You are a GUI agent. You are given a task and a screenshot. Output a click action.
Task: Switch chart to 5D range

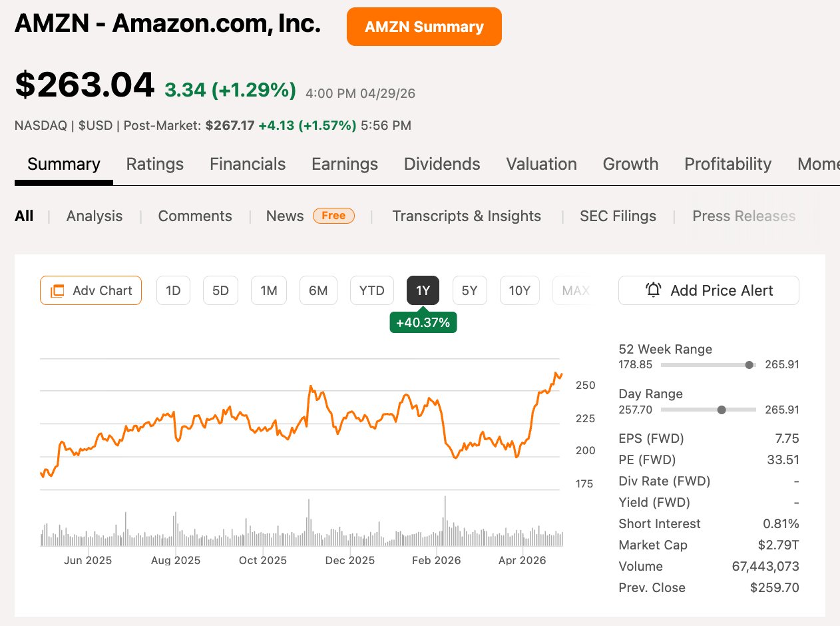(x=220, y=290)
